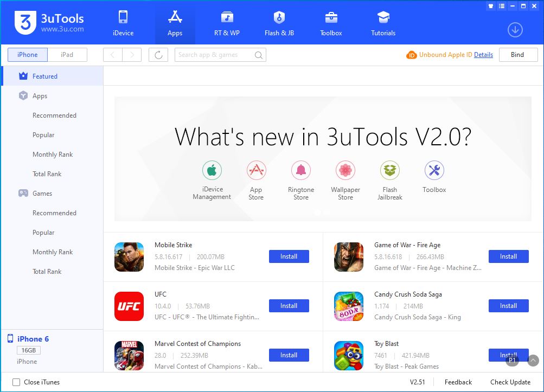The height and width of the screenshot is (392, 544).
Task: Open Candy Crush Soda Saga icon
Action: [x=349, y=306]
